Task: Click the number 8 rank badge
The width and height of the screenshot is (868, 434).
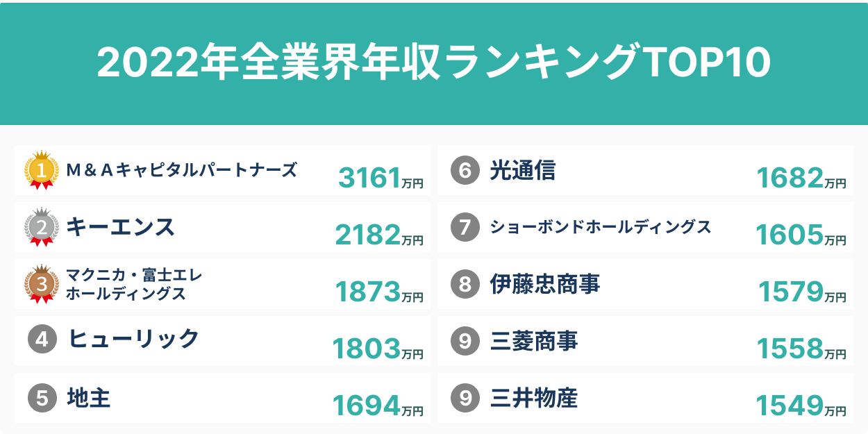Action: [465, 284]
